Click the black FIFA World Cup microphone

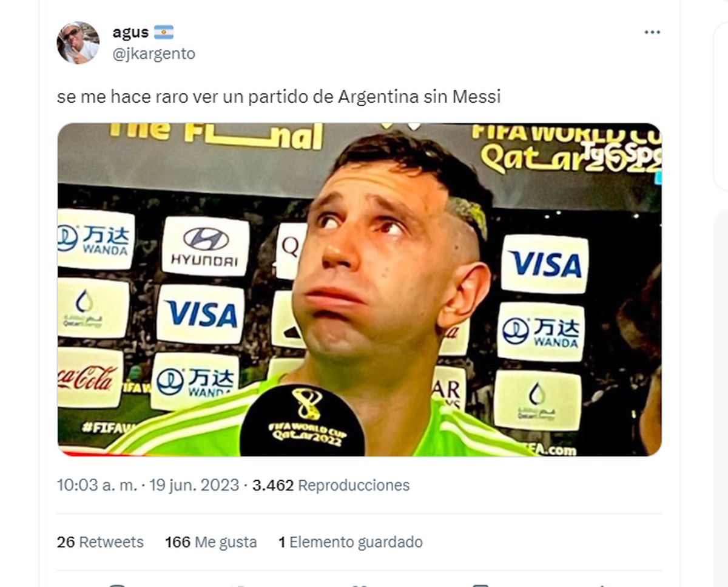(303, 421)
